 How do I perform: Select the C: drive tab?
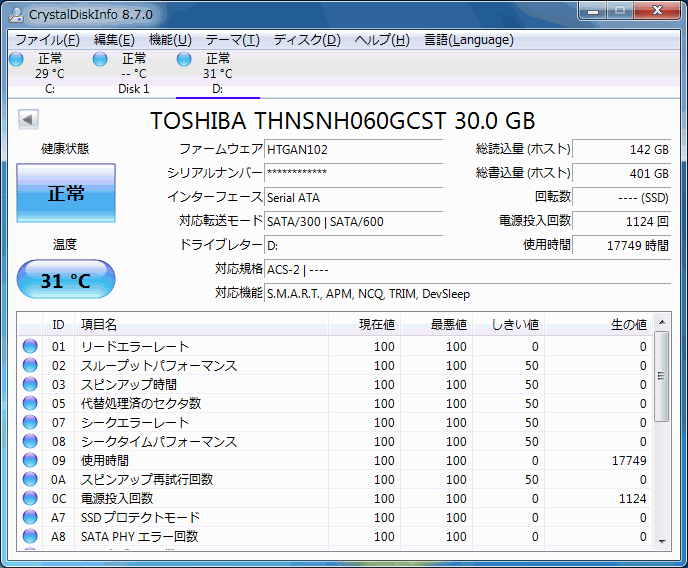point(50,73)
